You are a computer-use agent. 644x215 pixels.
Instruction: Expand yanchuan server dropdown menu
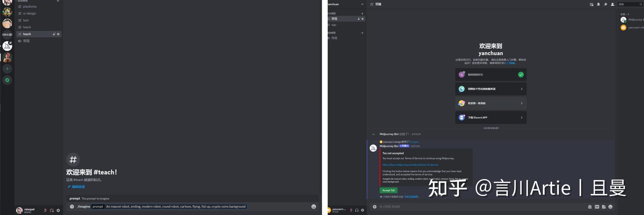tap(362, 4)
